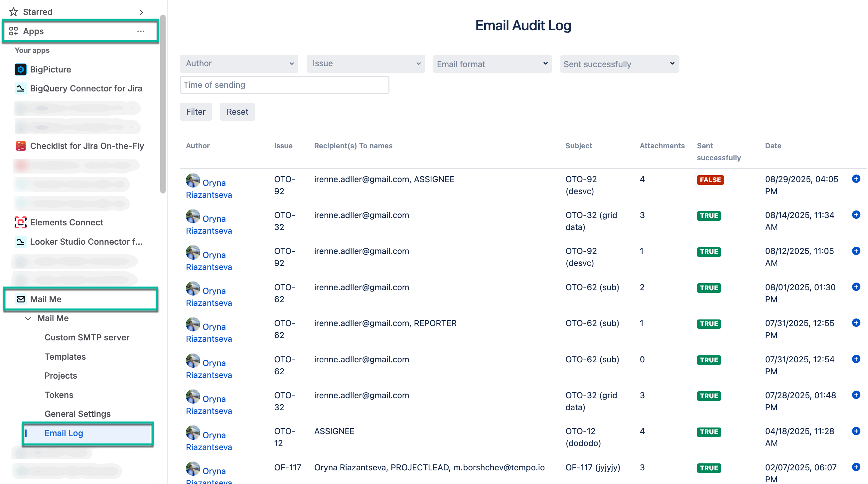Select the BigQuery Connector for Jira icon
This screenshot has width=868, height=484.
pyautogui.click(x=21, y=88)
